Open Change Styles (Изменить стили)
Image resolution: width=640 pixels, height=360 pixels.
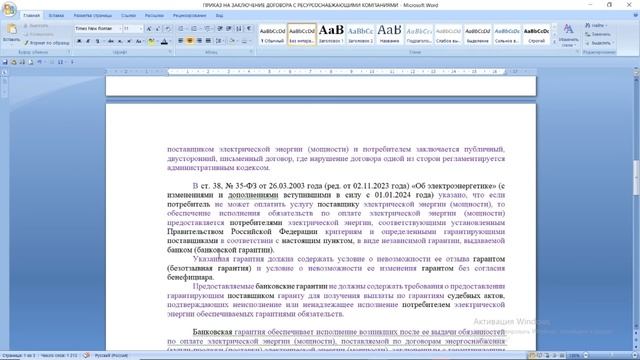568,35
